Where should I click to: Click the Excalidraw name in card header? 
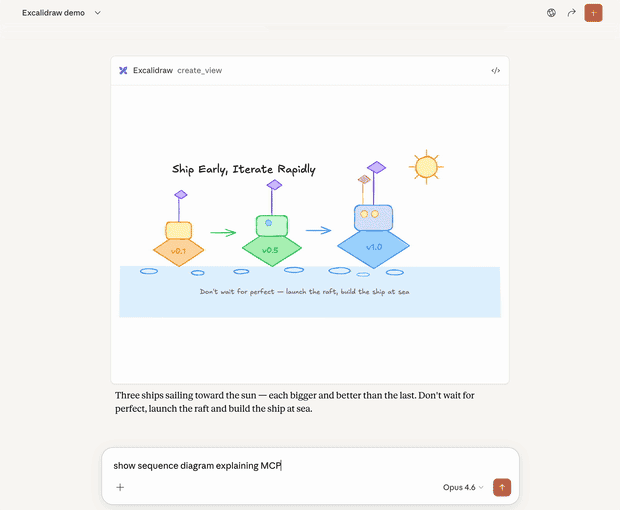coord(153,71)
